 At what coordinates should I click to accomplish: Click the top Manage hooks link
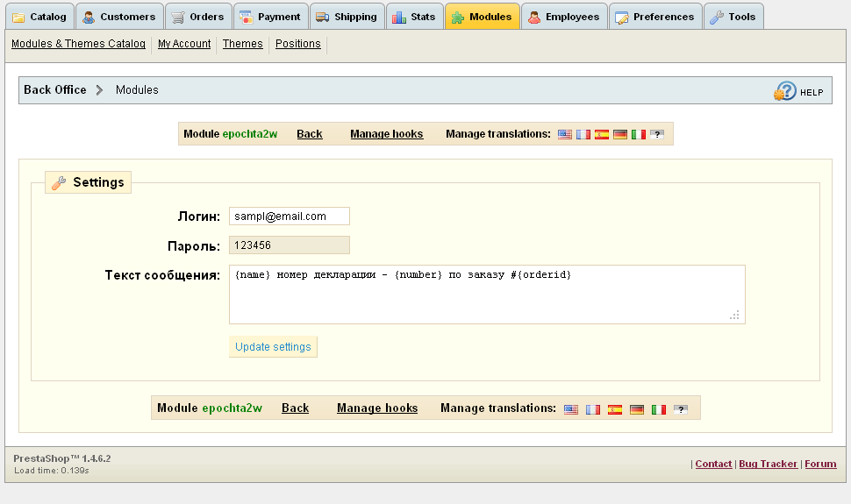386,134
